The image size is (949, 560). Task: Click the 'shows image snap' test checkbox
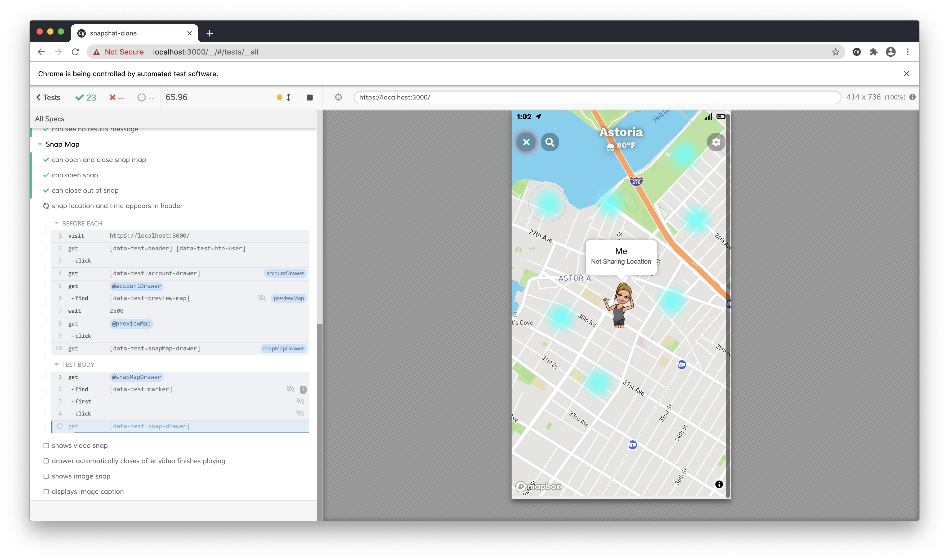tap(46, 476)
